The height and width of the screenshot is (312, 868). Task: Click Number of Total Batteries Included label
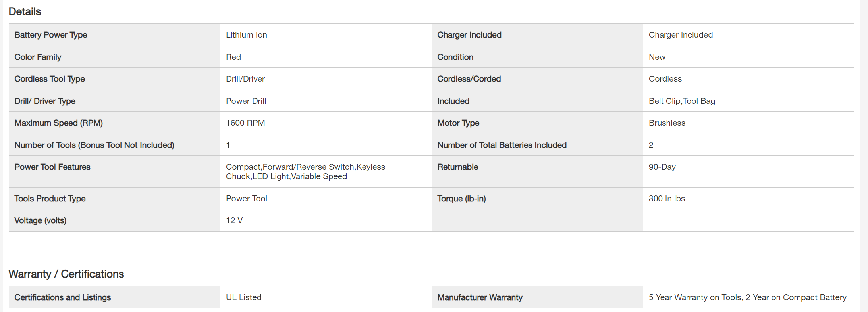click(x=502, y=145)
